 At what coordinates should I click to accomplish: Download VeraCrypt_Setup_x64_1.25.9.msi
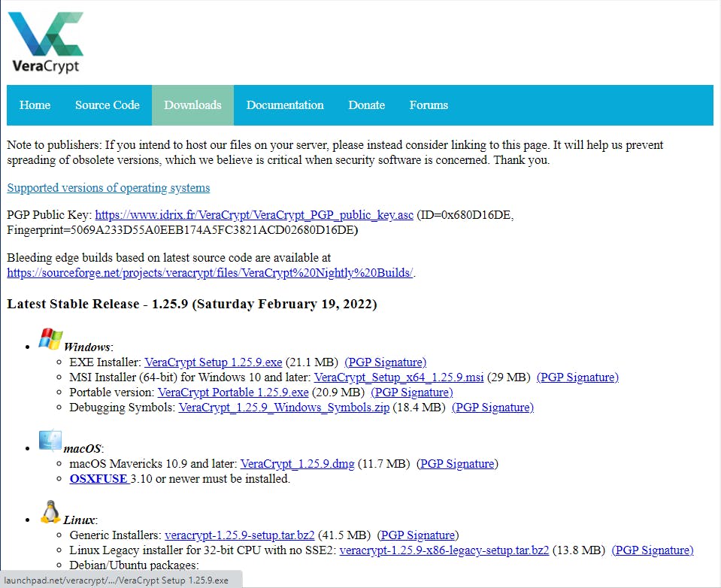pyautogui.click(x=398, y=377)
